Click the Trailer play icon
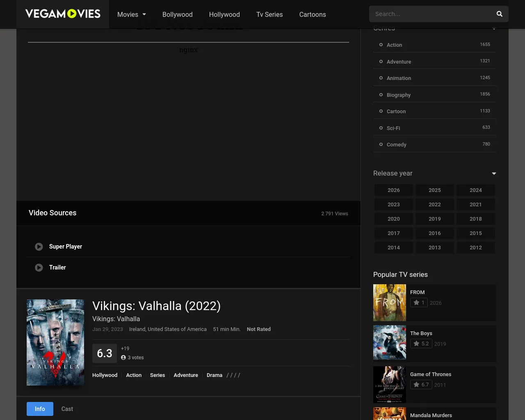 tap(39, 268)
